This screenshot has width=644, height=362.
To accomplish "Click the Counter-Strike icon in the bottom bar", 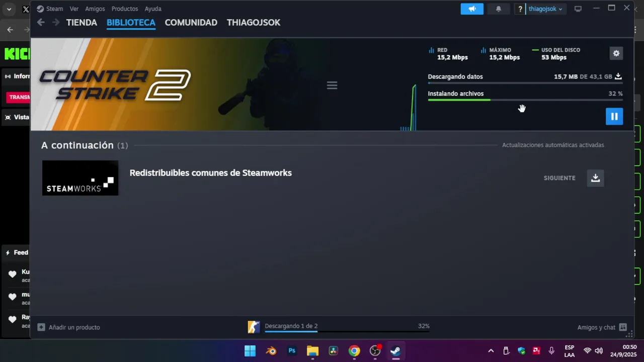I will coord(254,327).
